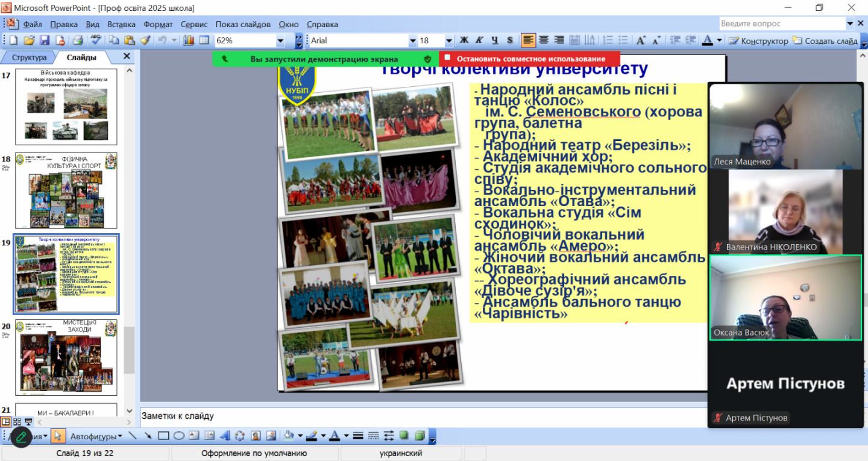Align text to the right
This screenshot has height=461, width=868.
coord(559,40)
